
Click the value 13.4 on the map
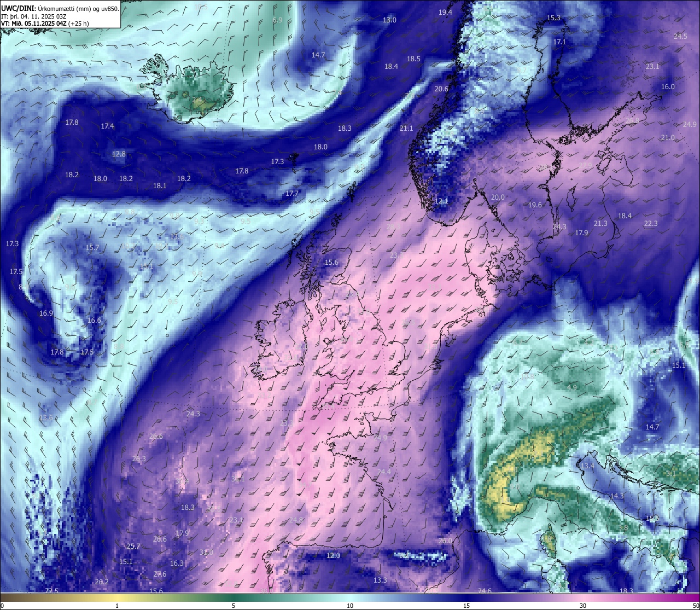tap(587, 466)
